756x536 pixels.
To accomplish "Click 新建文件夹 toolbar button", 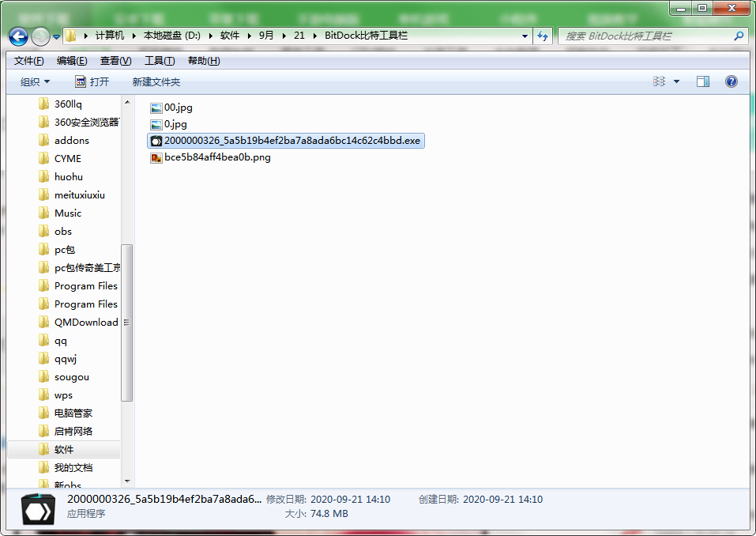I will 156,82.
